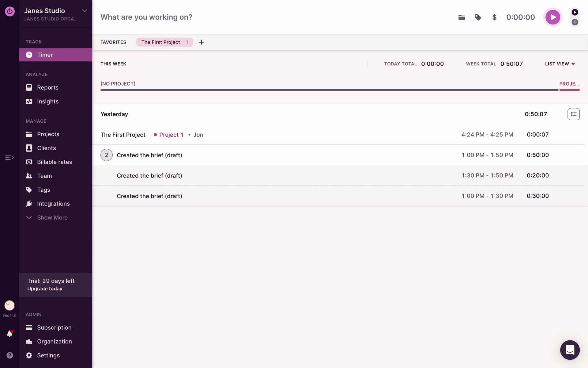Select timer mode small play icon
Image resolution: width=588 pixels, height=368 pixels.
(575, 12)
